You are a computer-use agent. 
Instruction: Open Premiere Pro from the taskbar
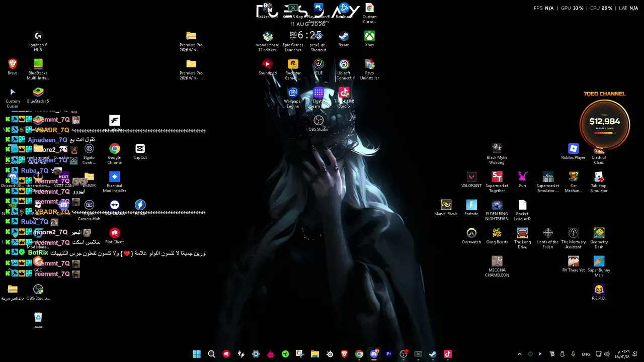388,354
